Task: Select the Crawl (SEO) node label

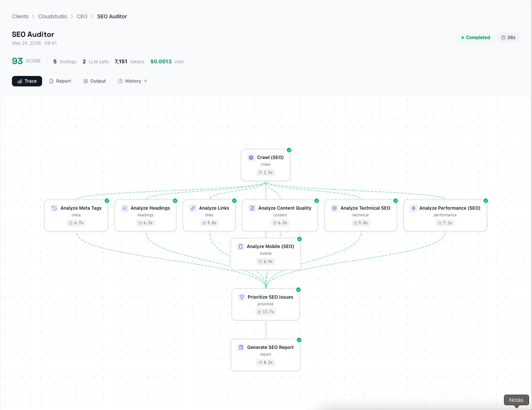Action: [x=270, y=157]
